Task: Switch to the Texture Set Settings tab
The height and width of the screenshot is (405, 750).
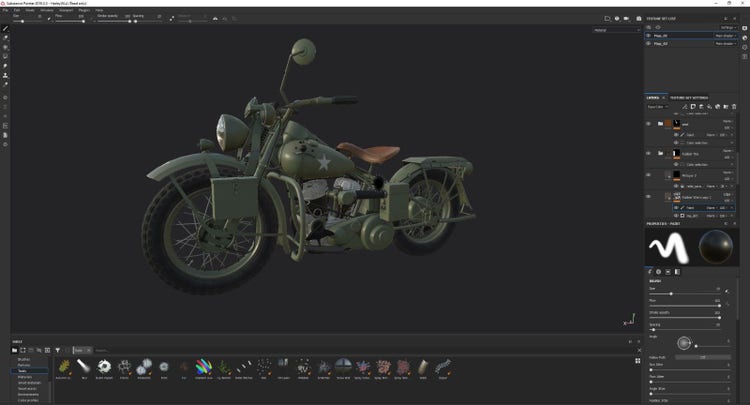Action: click(689, 97)
